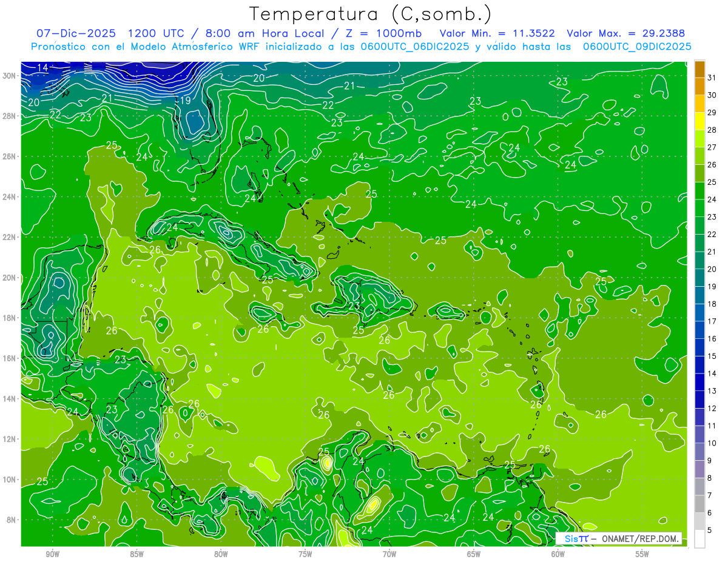Select the date text "07-Dic-2025"
This screenshot has height=562, width=728.
pos(76,33)
